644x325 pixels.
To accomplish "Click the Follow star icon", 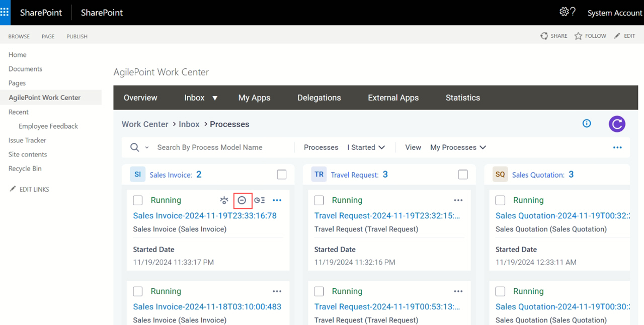I will click(578, 36).
